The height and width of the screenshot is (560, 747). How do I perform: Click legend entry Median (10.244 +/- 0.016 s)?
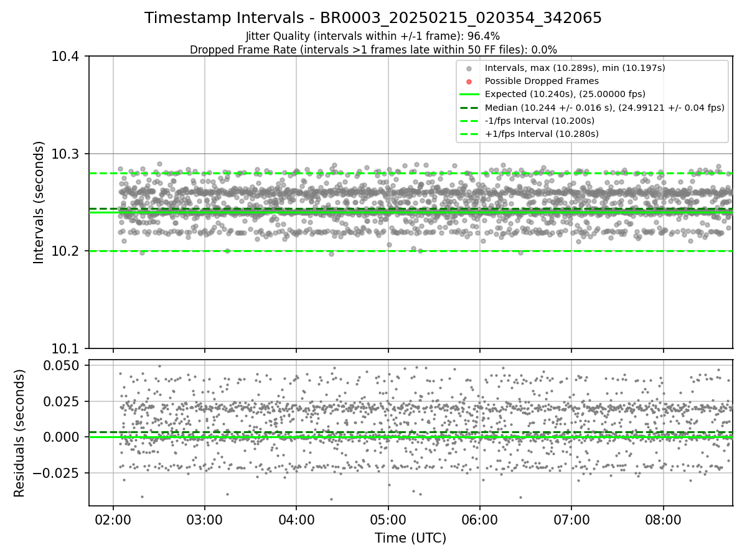(604, 108)
